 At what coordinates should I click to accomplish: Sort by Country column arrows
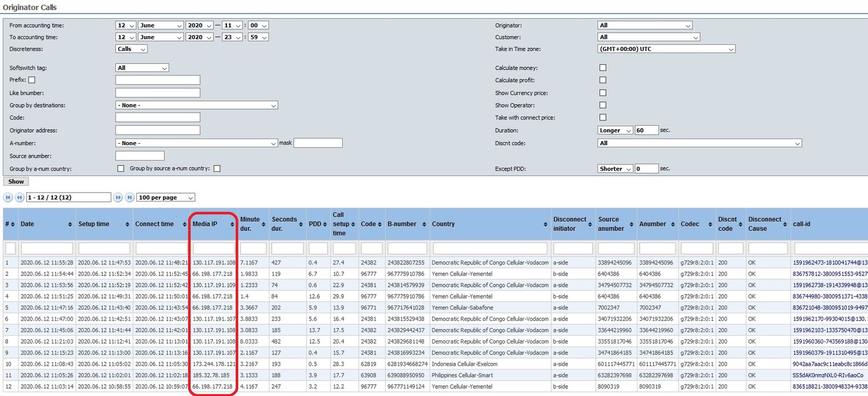pos(545,224)
